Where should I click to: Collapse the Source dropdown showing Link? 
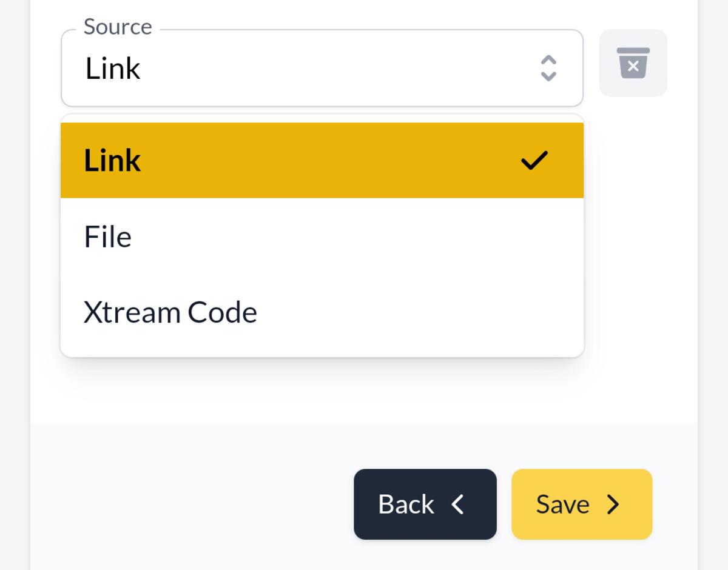(322, 68)
